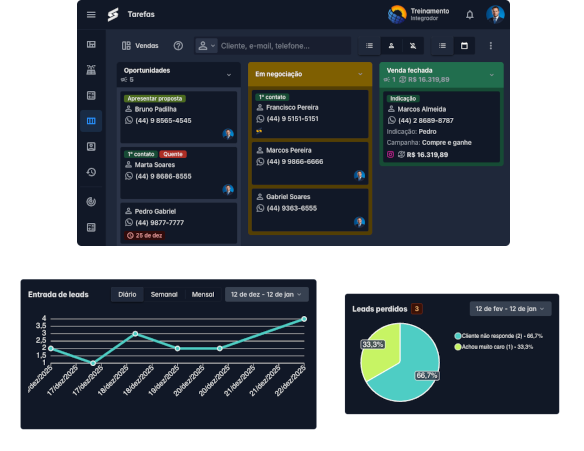Screen dimensions: 584x451
Task: Click the assignee avatar on Bruno Padilha card
Action: [228, 134]
